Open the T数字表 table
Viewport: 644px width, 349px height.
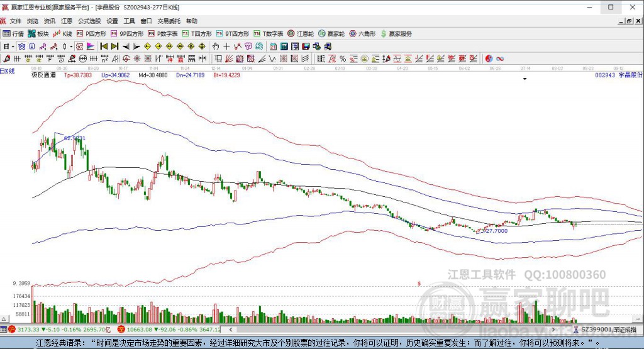(x=268, y=34)
